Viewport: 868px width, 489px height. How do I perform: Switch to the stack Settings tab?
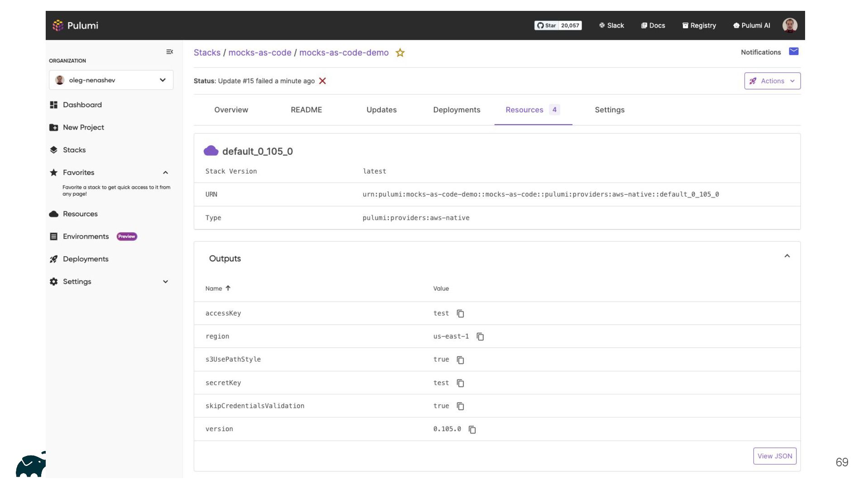coord(610,110)
